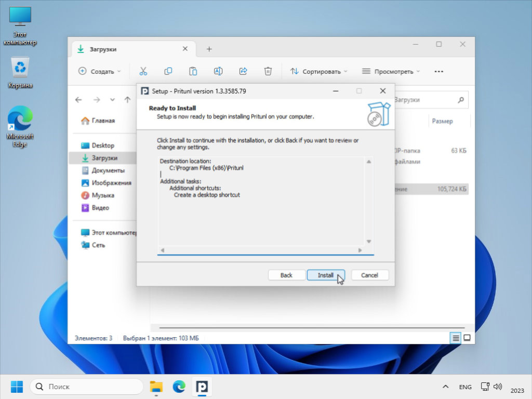Open the Windows Start menu

click(x=17, y=387)
